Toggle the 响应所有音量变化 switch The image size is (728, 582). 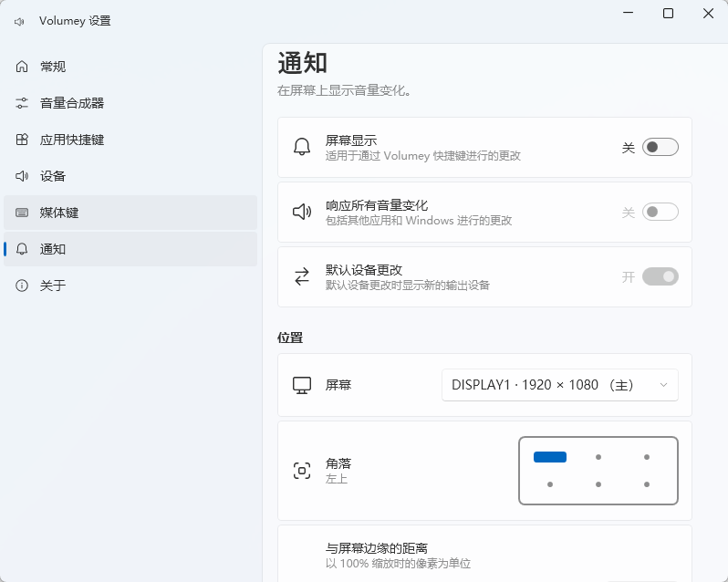pyautogui.click(x=660, y=213)
